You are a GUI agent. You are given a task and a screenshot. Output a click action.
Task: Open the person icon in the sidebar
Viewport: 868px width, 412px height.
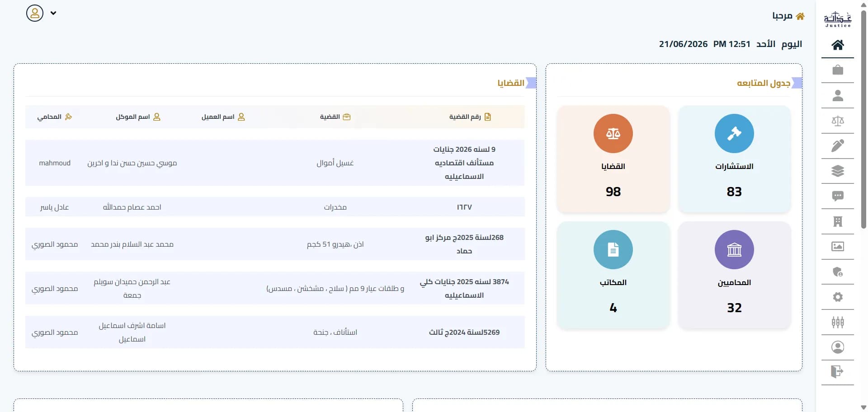coord(838,95)
